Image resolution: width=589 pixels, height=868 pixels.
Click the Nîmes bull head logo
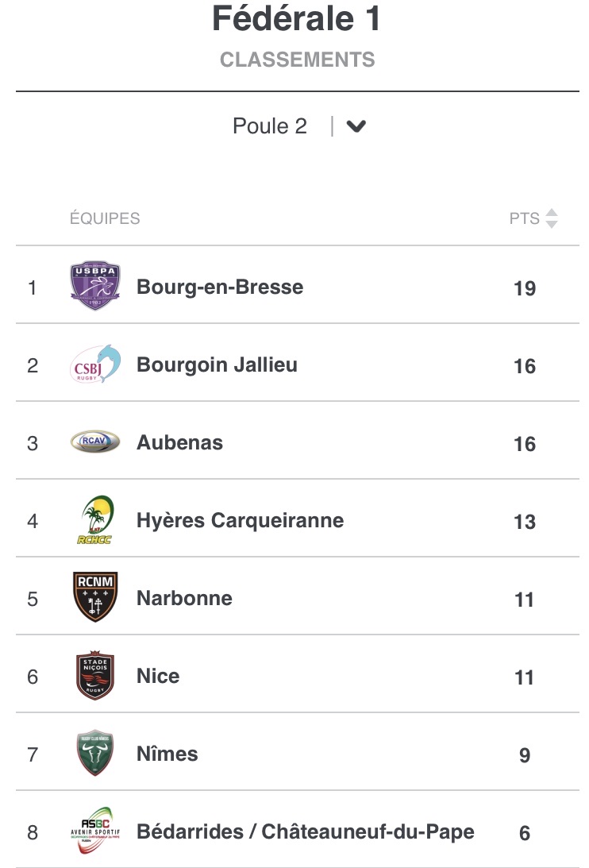click(95, 753)
